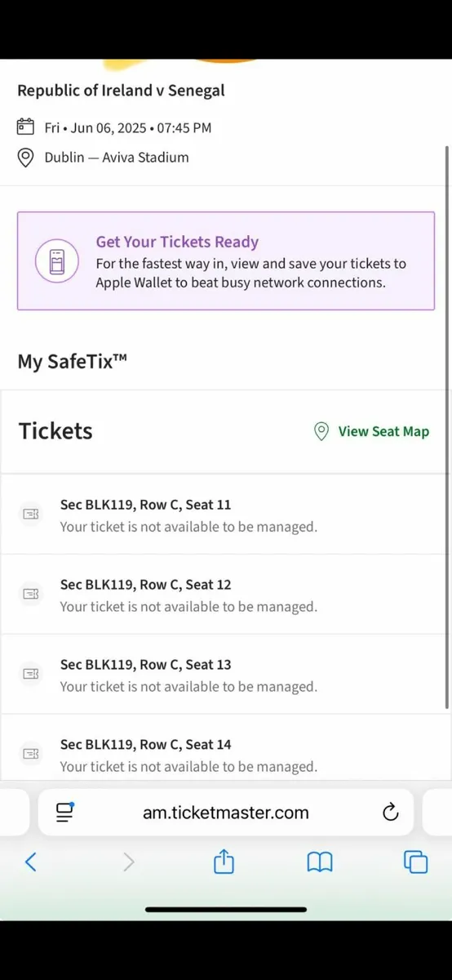
Task: Open the Safari share sheet icon
Action: click(x=224, y=861)
